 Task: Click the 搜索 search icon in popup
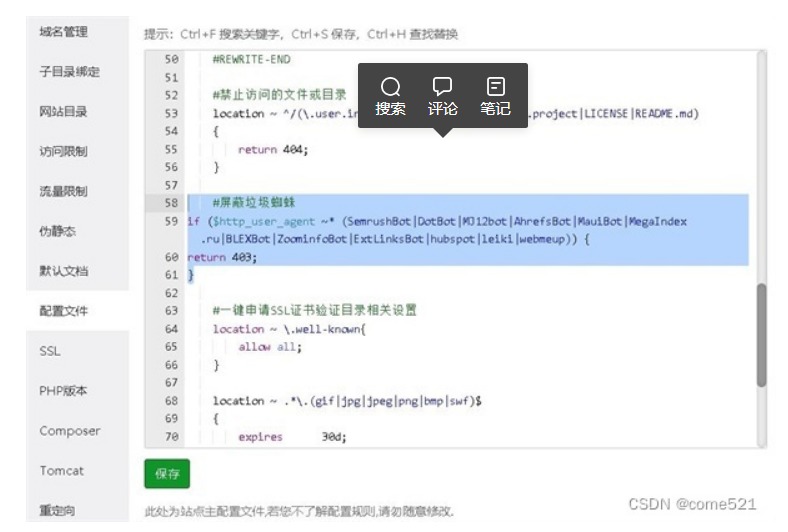(x=390, y=86)
